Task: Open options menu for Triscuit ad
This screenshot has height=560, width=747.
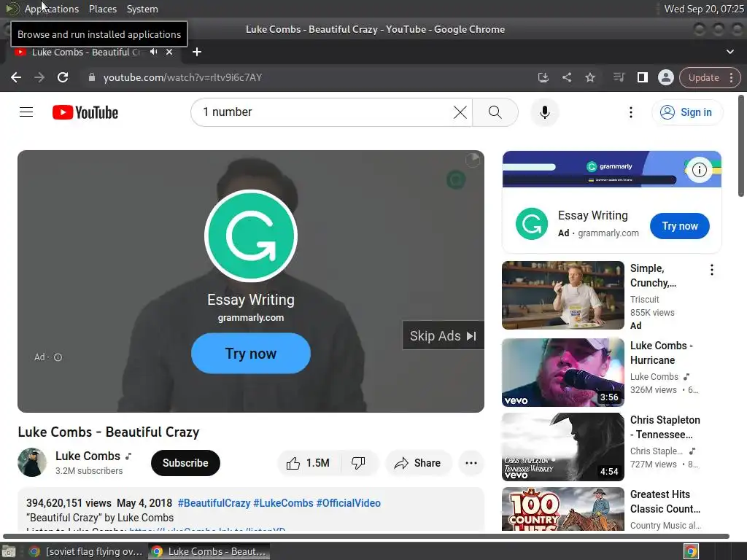Action: tap(712, 270)
